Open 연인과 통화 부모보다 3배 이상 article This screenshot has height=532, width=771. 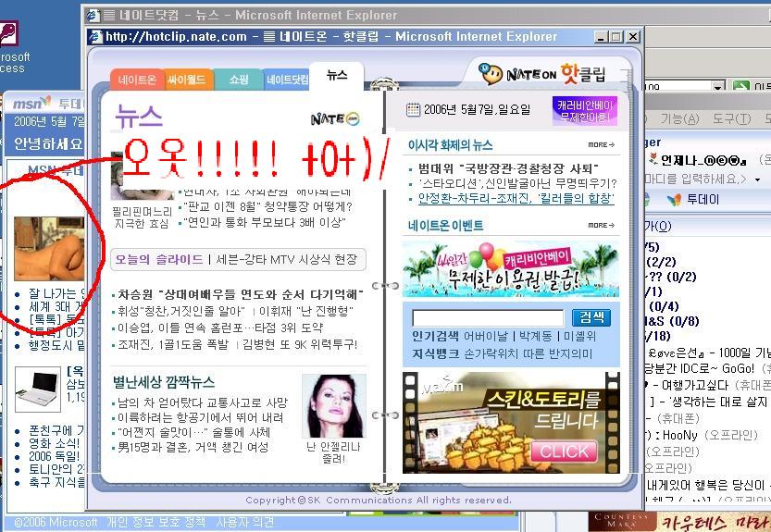pyautogui.click(x=264, y=222)
